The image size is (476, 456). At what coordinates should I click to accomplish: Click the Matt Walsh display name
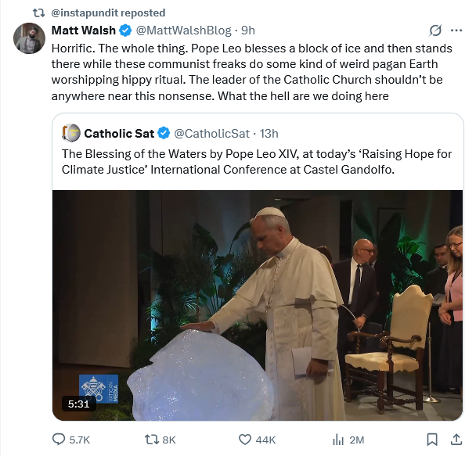[83, 31]
